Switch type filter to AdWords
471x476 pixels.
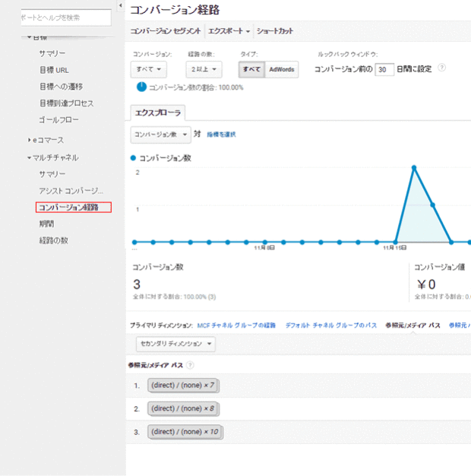pyautogui.click(x=281, y=70)
